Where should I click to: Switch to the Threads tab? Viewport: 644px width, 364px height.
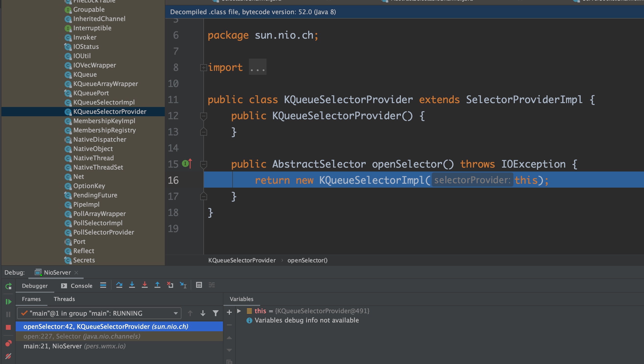tap(64, 299)
